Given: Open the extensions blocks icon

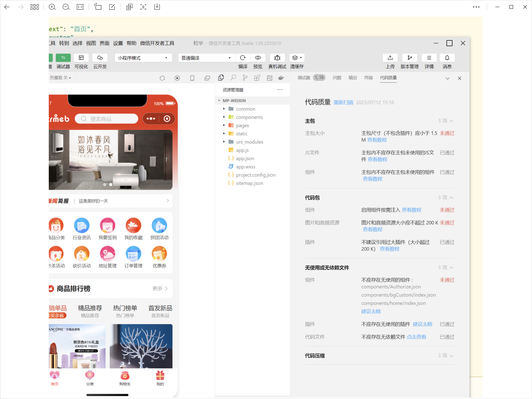Looking at the screenshot, I should click(x=257, y=78).
